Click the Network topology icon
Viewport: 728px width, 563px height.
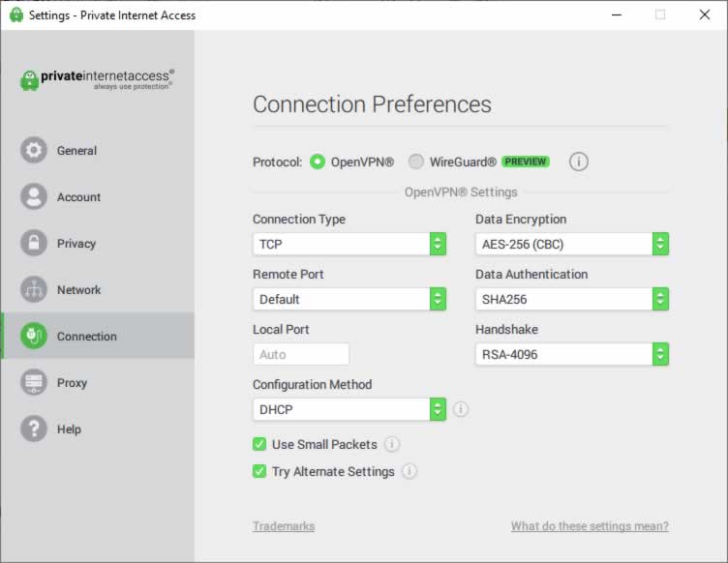(x=34, y=289)
